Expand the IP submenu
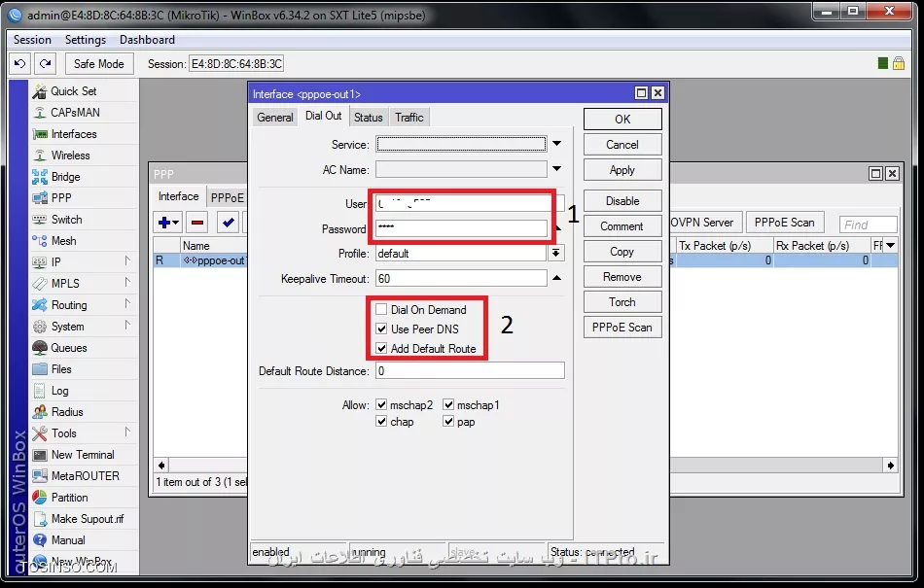 [x=127, y=260]
